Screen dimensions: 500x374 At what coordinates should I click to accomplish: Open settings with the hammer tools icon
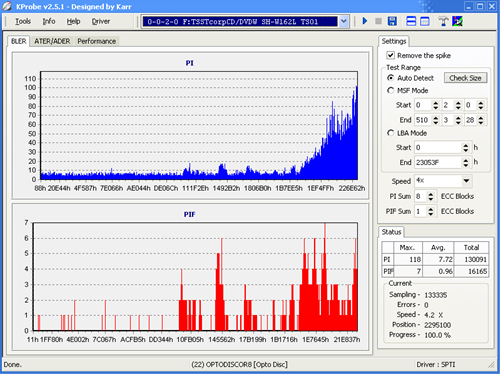(x=443, y=21)
